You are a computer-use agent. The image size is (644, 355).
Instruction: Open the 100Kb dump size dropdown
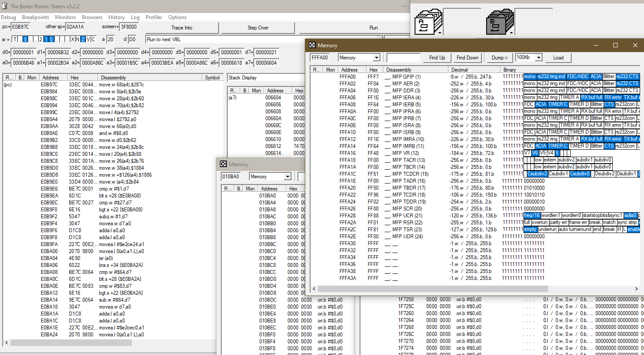click(538, 58)
